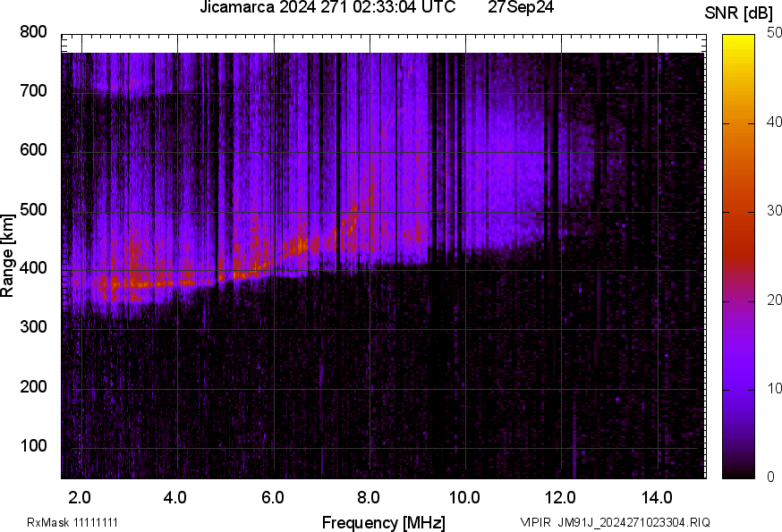
Task: Click the 200 range tick label
Action: [x=33, y=386]
